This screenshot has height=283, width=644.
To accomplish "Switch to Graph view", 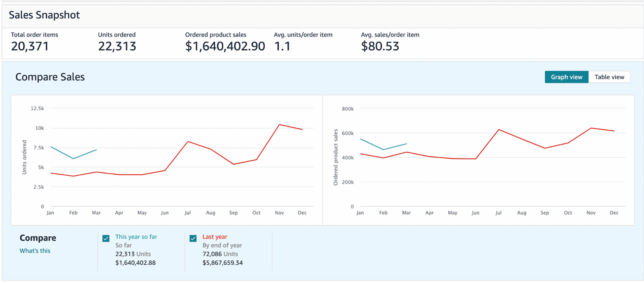I will click(566, 77).
